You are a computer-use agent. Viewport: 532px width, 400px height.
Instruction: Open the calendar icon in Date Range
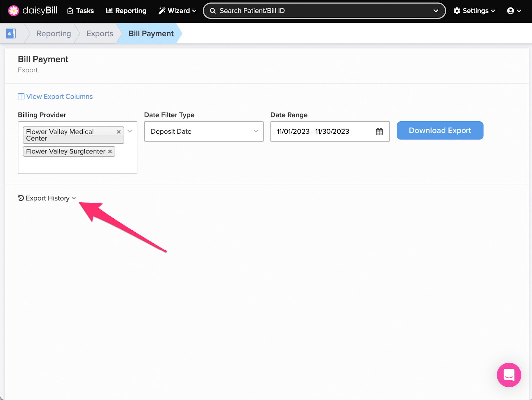click(379, 131)
